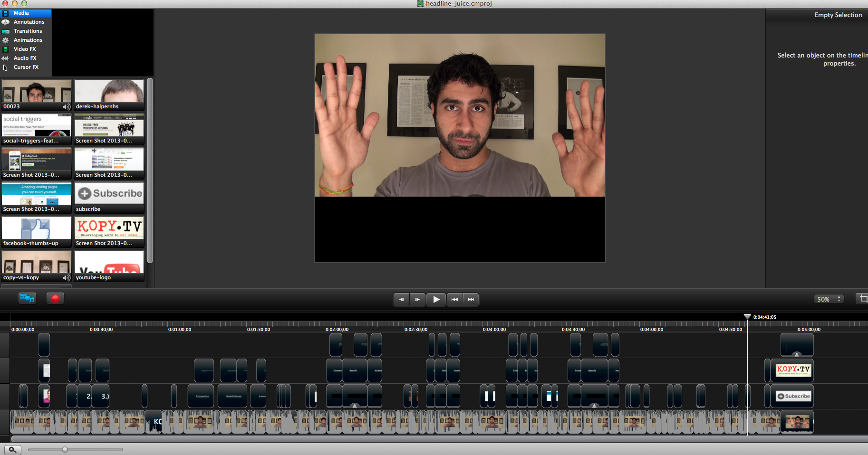Open the Video FX panel

(x=25, y=49)
